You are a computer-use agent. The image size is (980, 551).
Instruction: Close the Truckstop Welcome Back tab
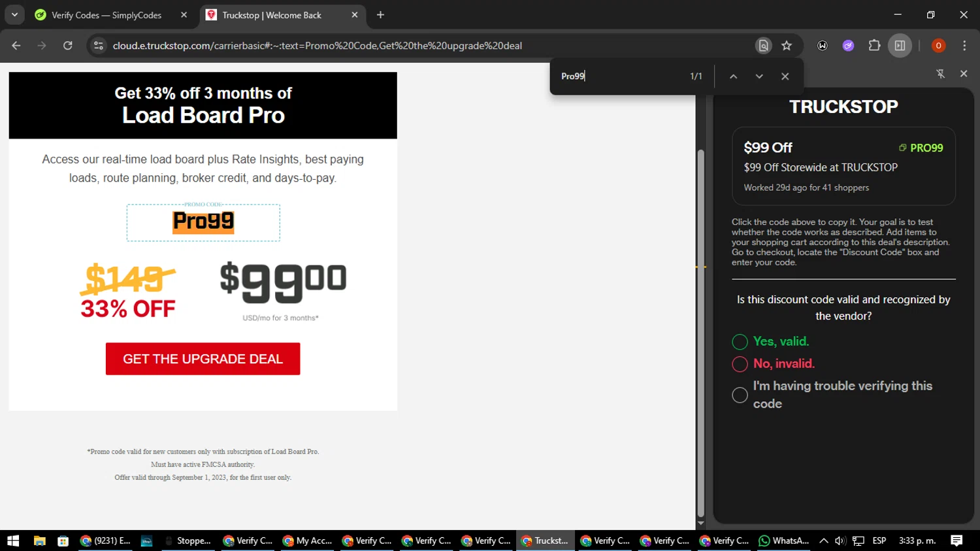354,15
